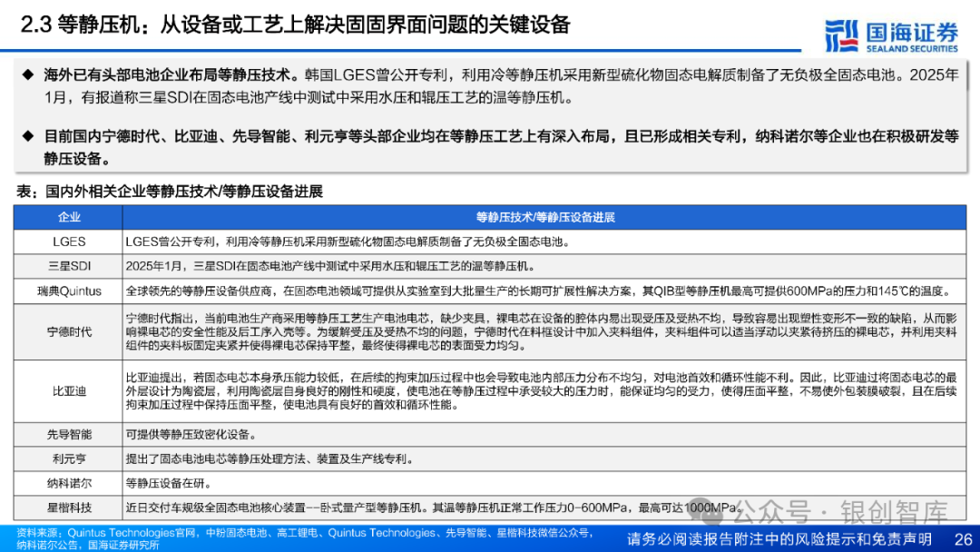This screenshot has width=980, height=552.
Task: Click the '资料来源' footer source text
Action: coord(304,539)
